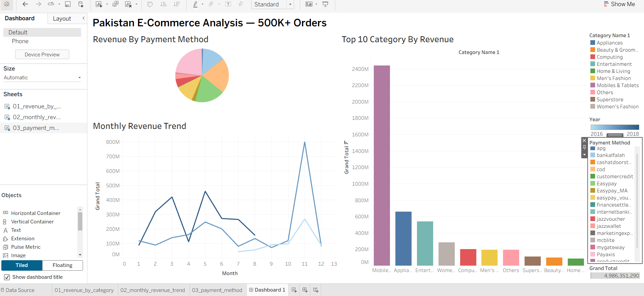Click the replay animation icon
The height and width of the screenshot is (296, 644).
[51, 4]
